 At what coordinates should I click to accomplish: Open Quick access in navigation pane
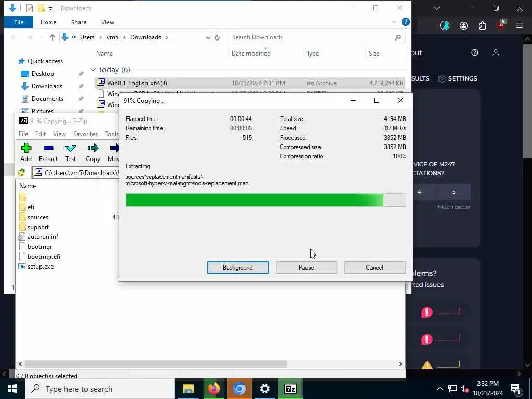point(45,61)
